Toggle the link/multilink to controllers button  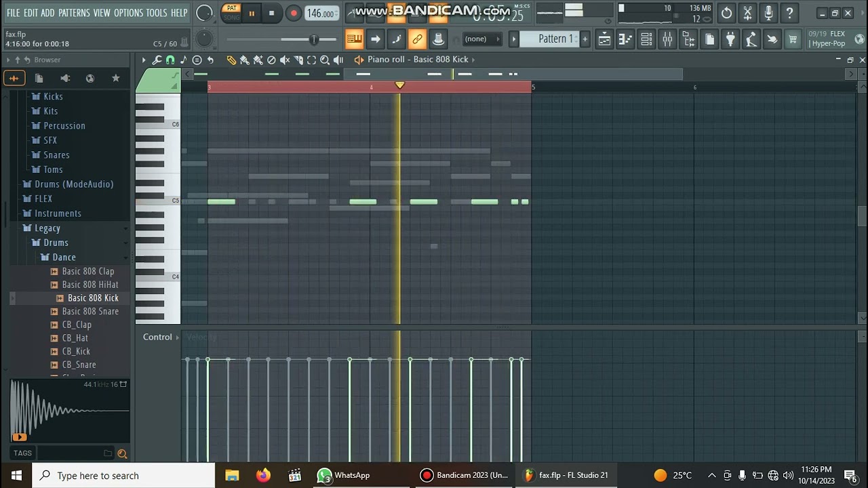[417, 39]
